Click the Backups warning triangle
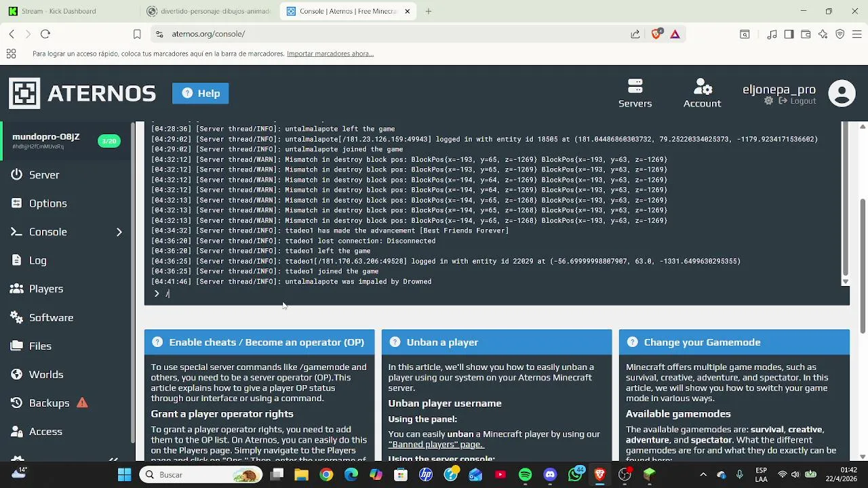The height and width of the screenshot is (488, 868). click(82, 403)
